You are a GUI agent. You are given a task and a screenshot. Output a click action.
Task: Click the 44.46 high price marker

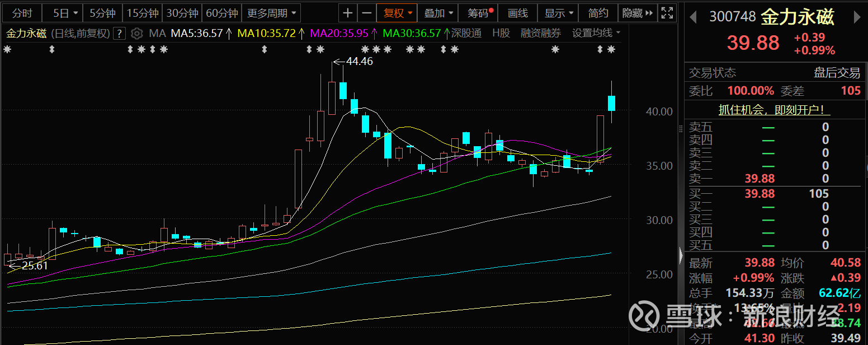click(x=359, y=62)
